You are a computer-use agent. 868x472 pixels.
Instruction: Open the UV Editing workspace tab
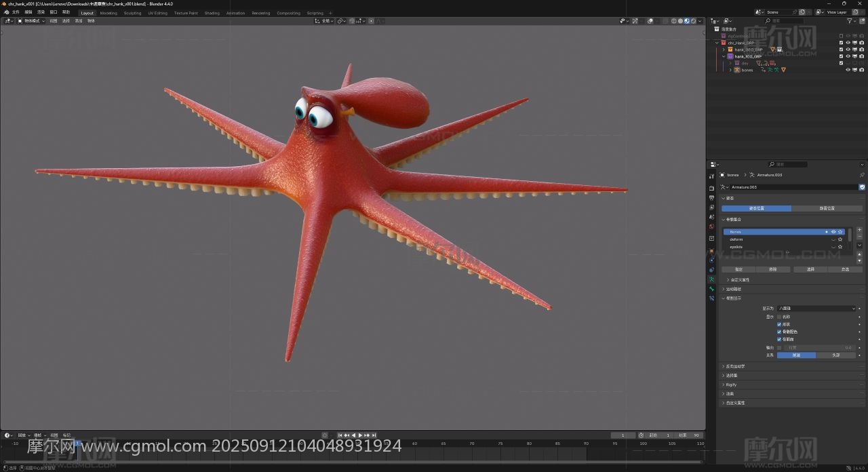[x=157, y=13]
